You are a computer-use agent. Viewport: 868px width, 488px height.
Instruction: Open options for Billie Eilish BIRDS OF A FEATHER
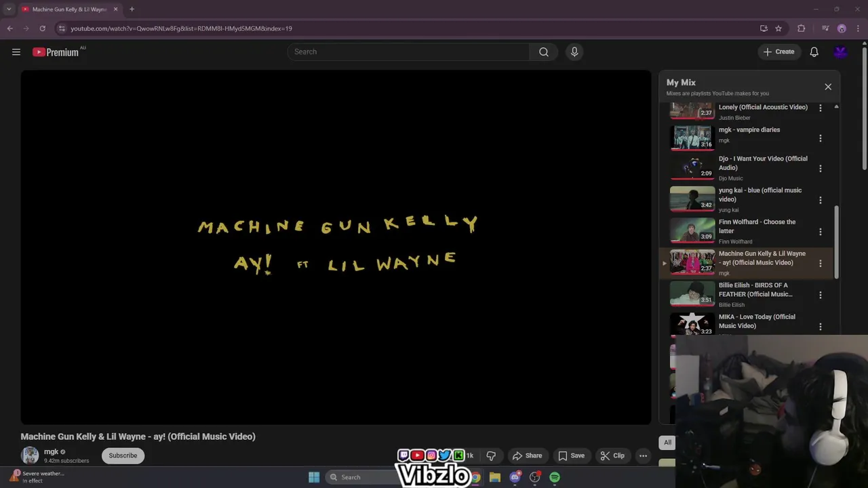(820, 295)
